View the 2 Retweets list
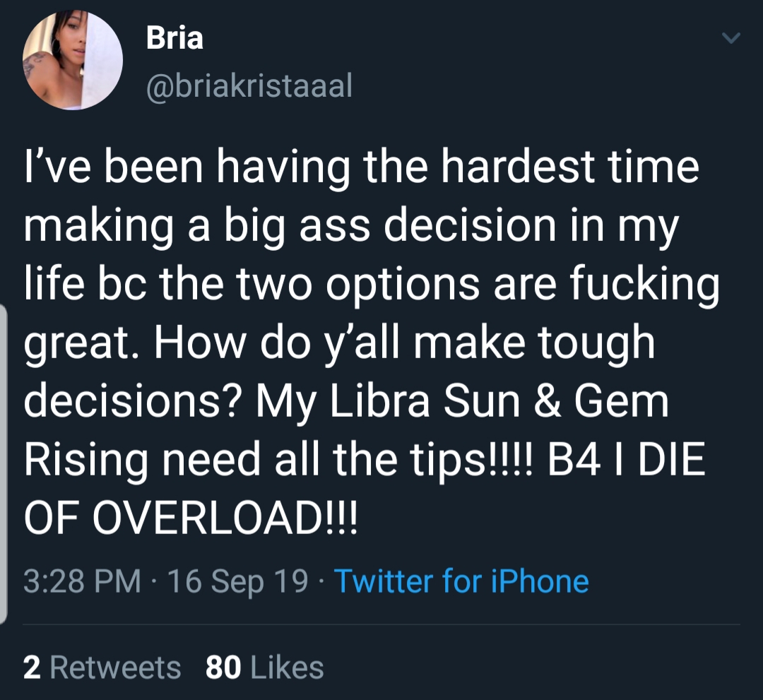The image size is (763, 700). (x=102, y=667)
